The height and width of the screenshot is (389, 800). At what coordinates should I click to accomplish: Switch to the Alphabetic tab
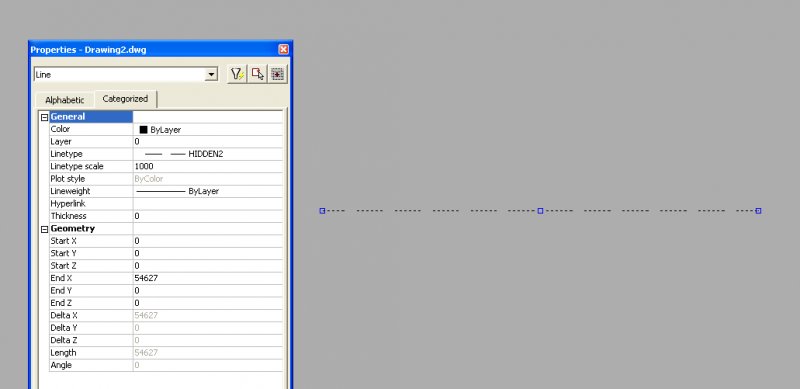pyautogui.click(x=65, y=100)
